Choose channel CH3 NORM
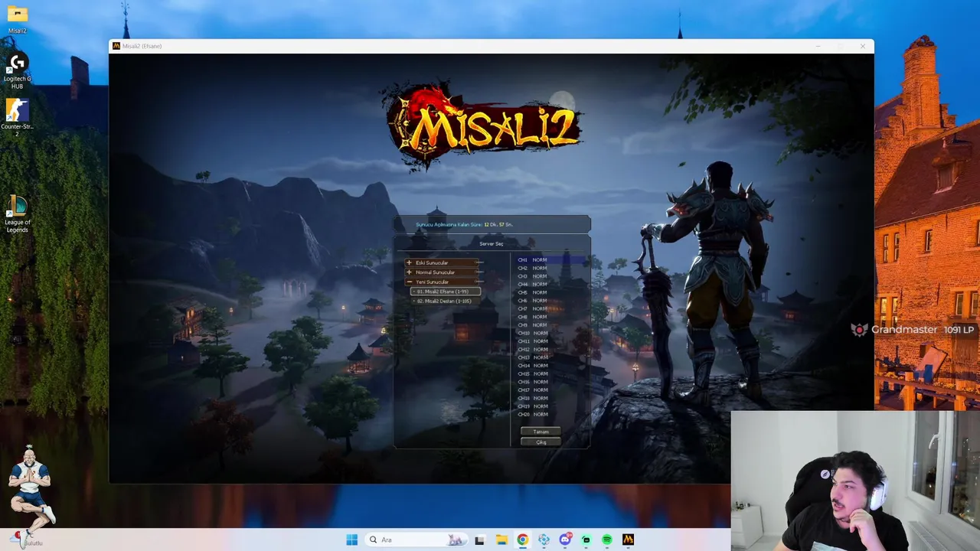 pyautogui.click(x=550, y=276)
